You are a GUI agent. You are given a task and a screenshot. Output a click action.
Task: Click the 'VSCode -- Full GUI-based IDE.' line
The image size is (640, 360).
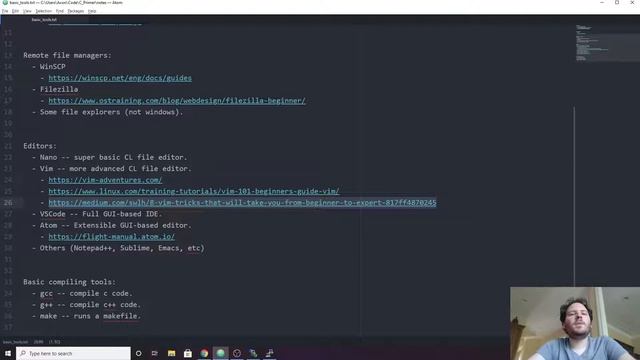(97, 214)
